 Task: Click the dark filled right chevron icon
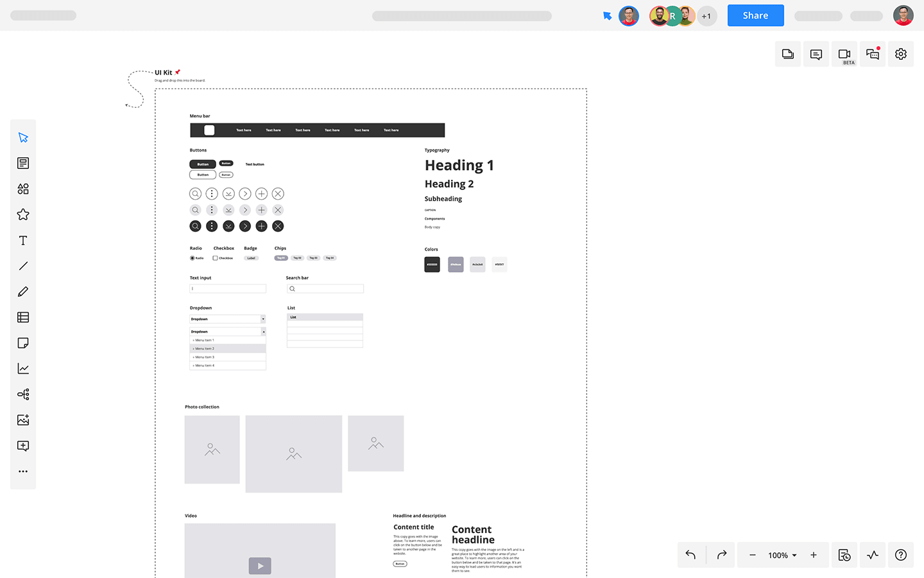coord(245,226)
